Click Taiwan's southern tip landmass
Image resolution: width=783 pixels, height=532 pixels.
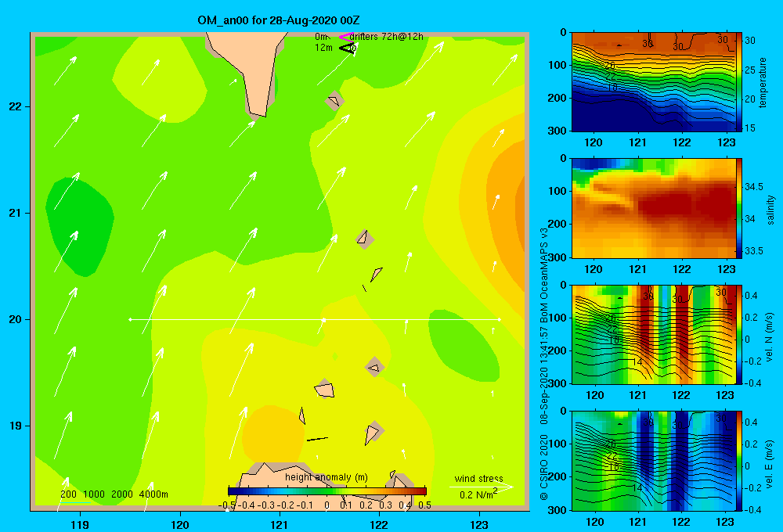pos(252,70)
